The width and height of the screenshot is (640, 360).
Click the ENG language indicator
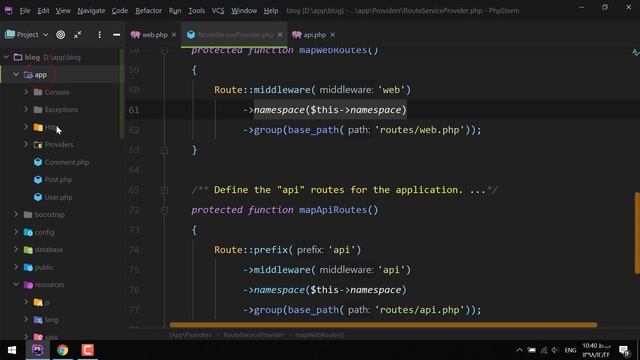tap(570, 350)
